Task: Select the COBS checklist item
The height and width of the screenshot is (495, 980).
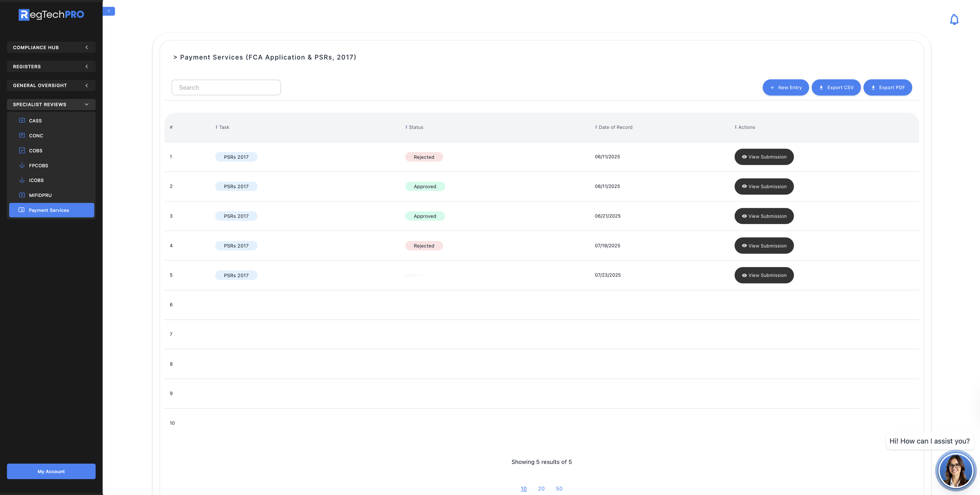Action: pyautogui.click(x=35, y=151)
